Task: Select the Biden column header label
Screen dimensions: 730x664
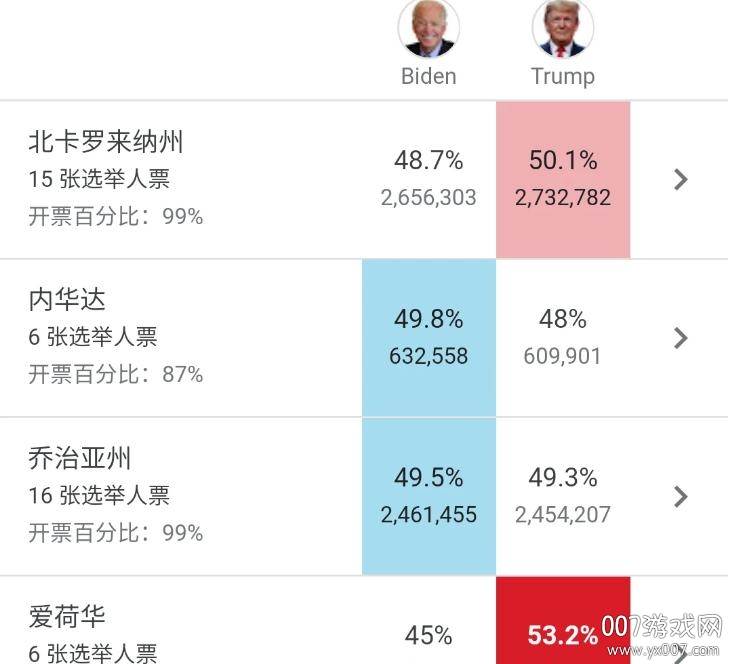Action: tap(429, 76)
